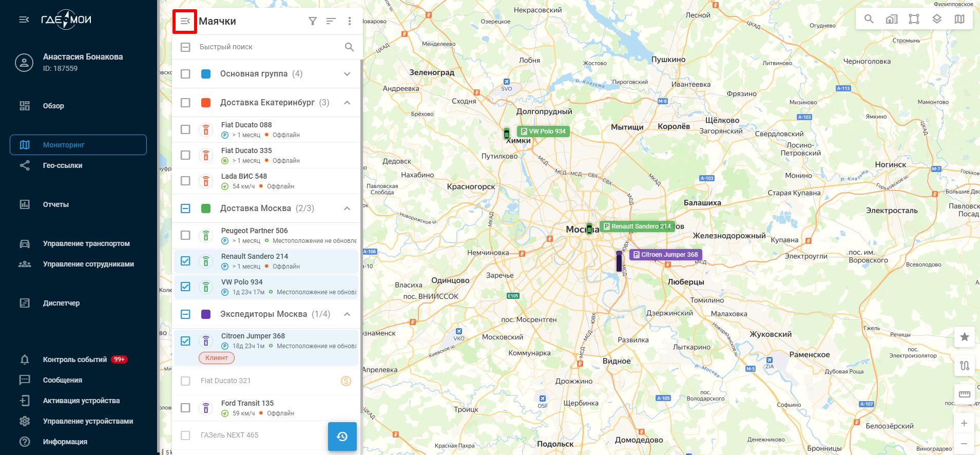The width and height of the screenshot is (980, 455).
Task: Collapse the Доставка Екатеринбург group
Action: (347, 103)
